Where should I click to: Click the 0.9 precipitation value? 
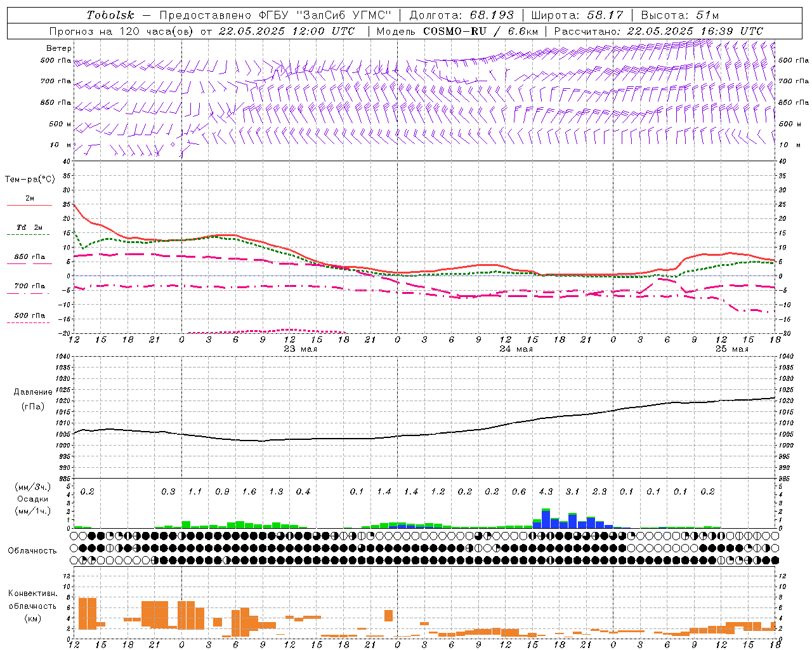tap(222, 491)
